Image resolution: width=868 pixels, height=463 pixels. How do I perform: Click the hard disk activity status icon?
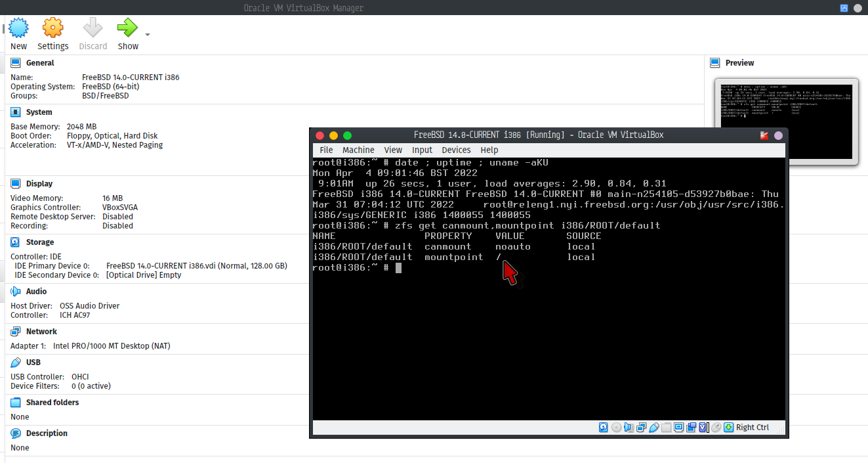pyautogui.click(x=603, y=428)
